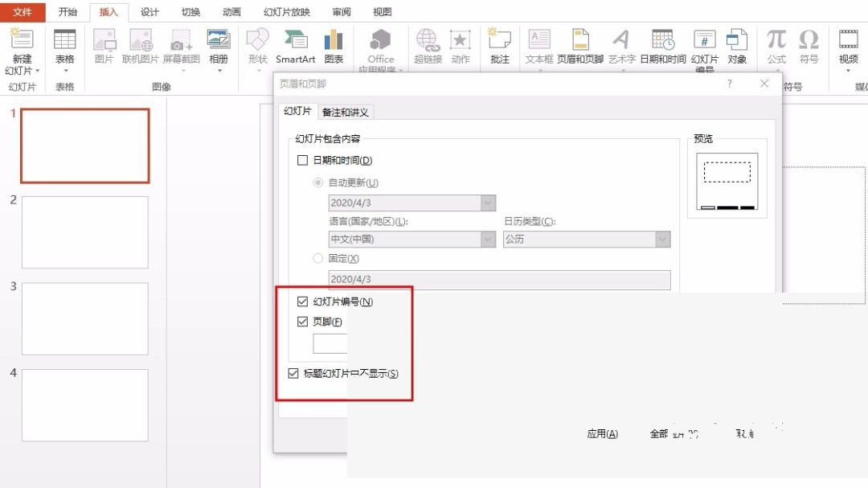Open the calendar type 公历 dropdown

click(x=662, y=240)
